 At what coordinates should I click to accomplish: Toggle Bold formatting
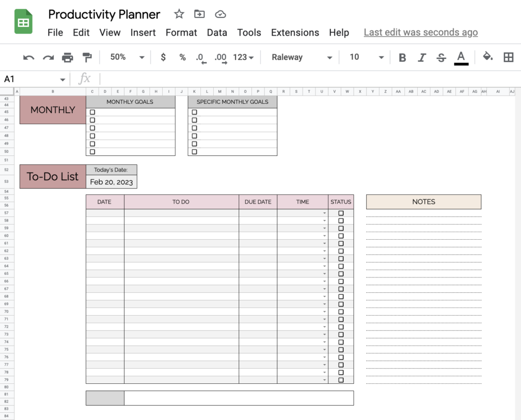402,57
